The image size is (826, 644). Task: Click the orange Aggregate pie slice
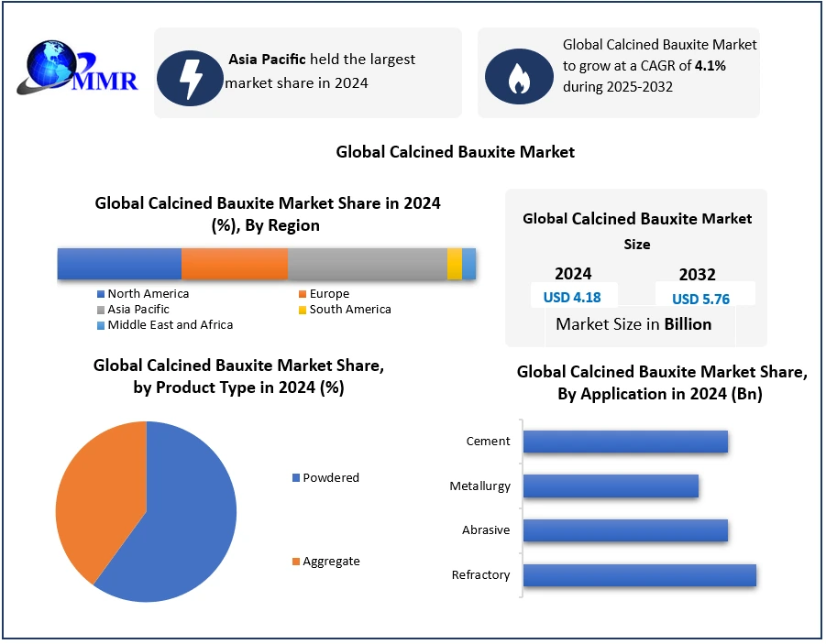pyautogui.click(x=96, y=495)
